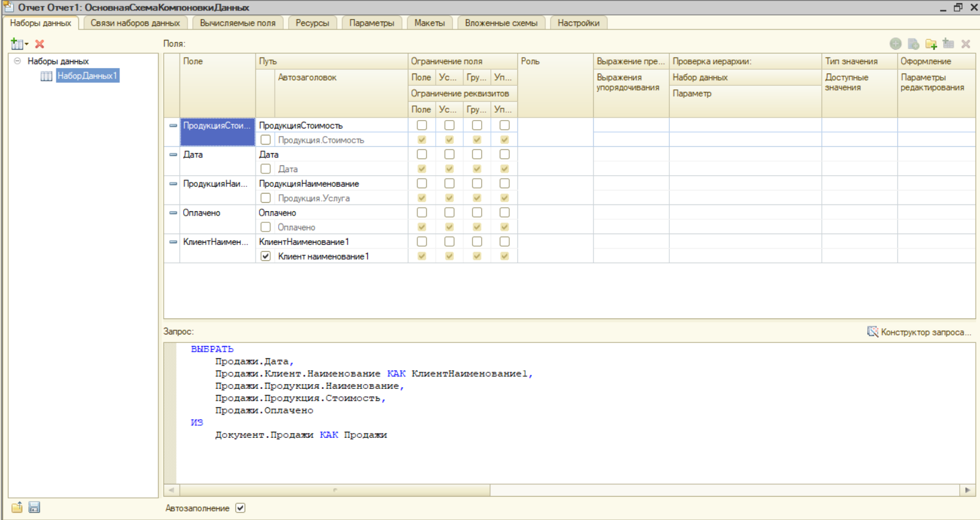The image size is (980, 520).
Task: Click the table icon beside НаборДанных1
Action: point(46,76)
